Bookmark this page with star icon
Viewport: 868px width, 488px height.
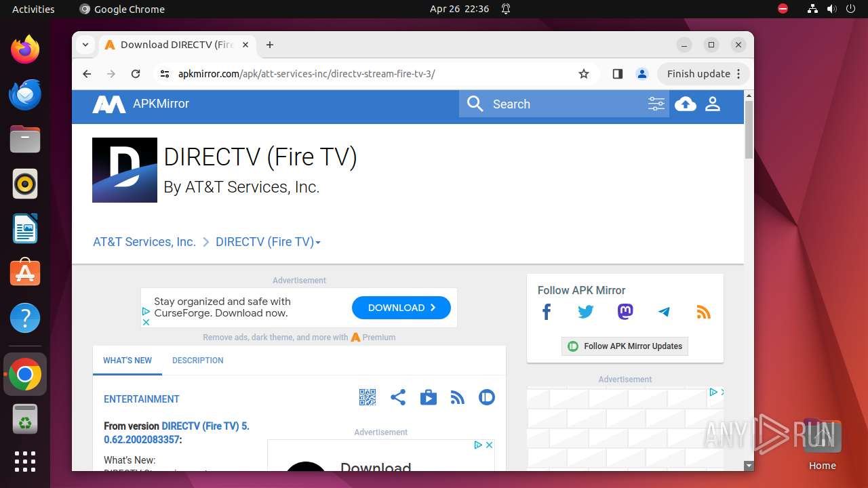point(584,74)
